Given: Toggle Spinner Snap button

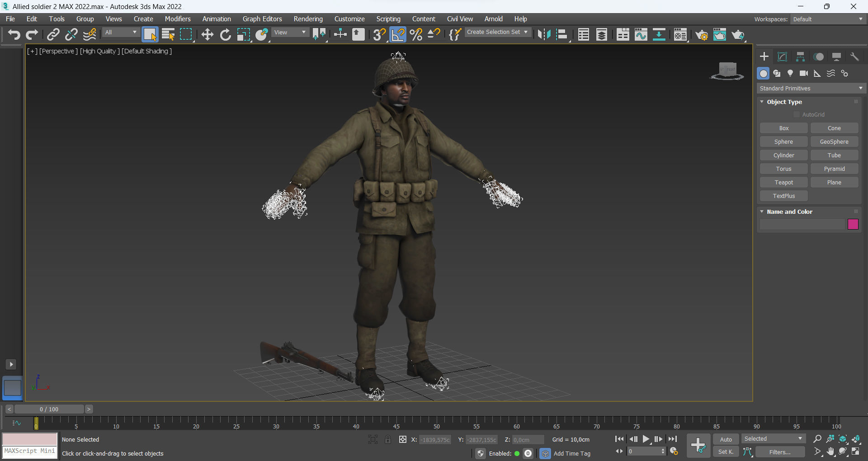Looking at the screenshot, I should click(x=434, y=35).
